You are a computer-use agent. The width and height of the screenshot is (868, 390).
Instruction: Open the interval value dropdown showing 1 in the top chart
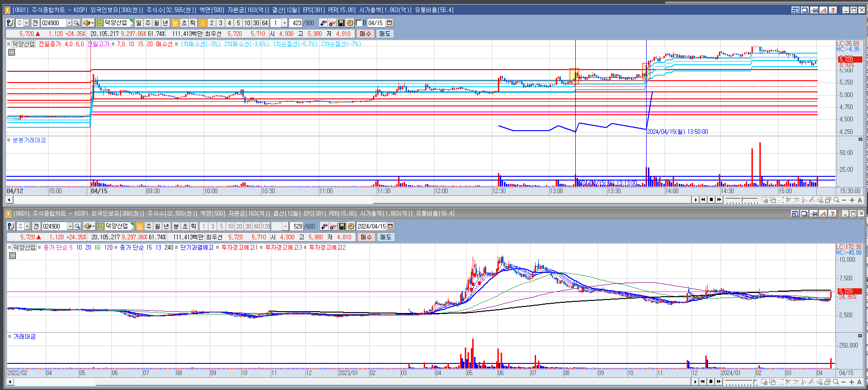click(x=284, y=23)
